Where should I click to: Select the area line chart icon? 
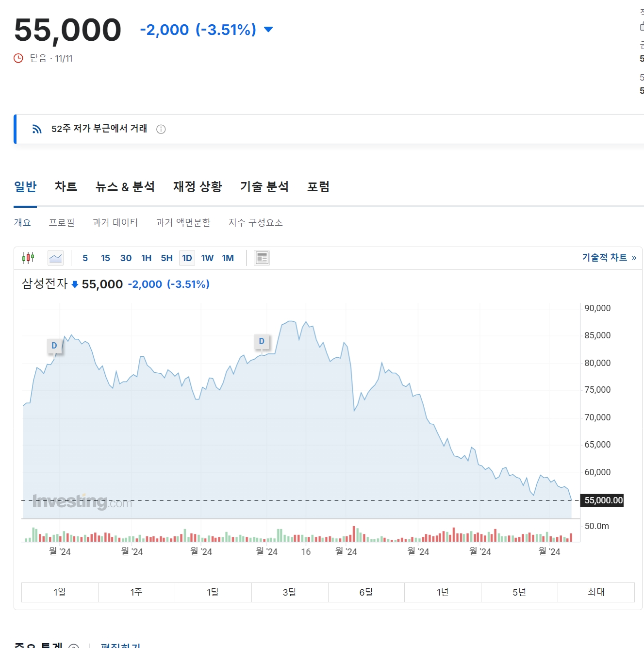click(56, 258)
